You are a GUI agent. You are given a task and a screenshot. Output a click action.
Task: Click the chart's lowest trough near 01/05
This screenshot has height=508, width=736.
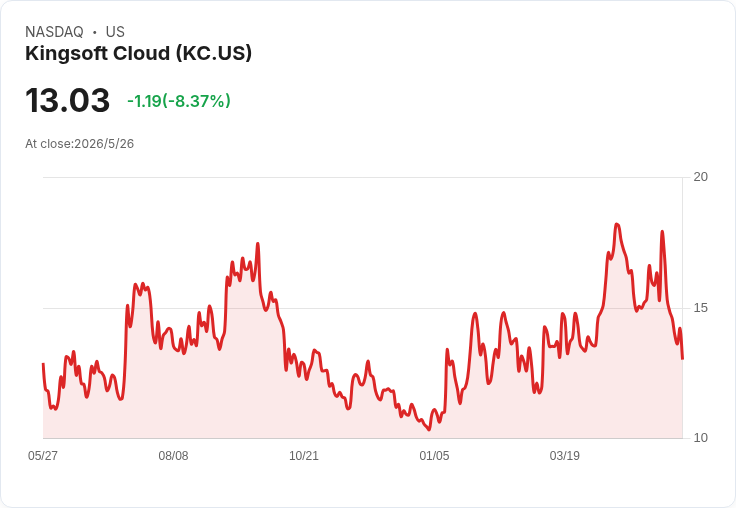click(429, 429)
